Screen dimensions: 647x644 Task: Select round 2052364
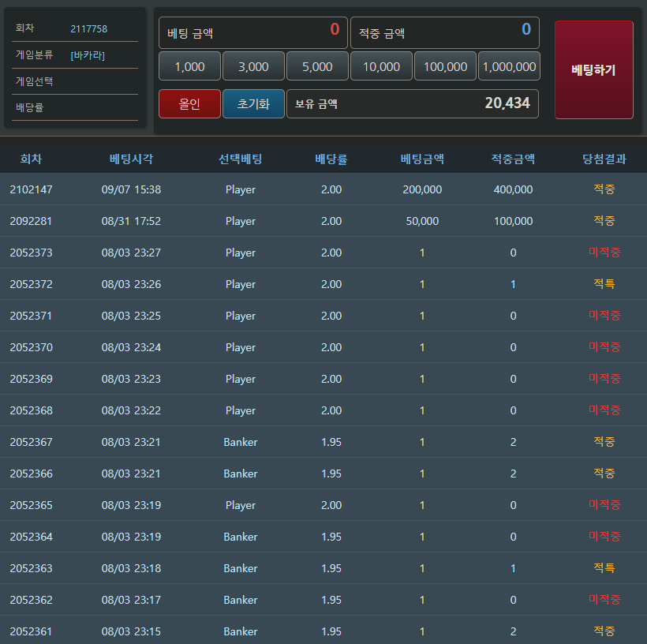pyautogui.click(x=31, y=537)
